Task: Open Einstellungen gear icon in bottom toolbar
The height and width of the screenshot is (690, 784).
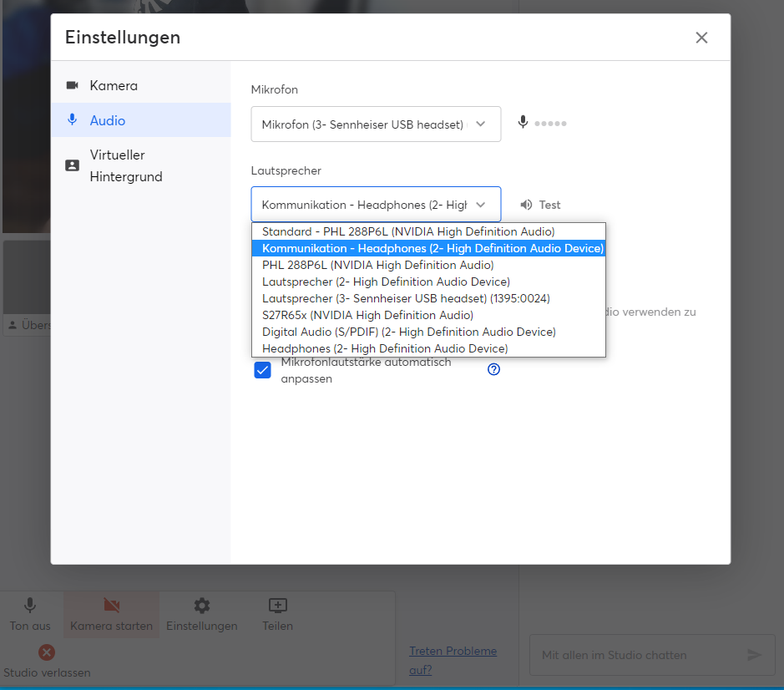Action: 201,606
